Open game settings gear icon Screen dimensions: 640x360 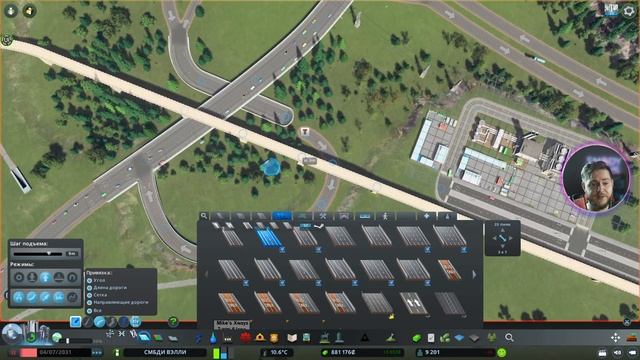pyautogui.click(x=629, y=11)
